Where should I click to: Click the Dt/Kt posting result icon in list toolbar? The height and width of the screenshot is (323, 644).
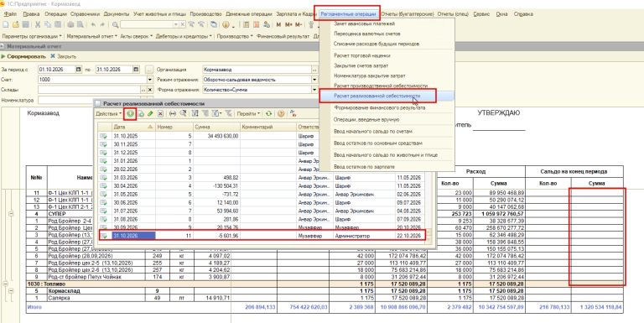[293, 113]
